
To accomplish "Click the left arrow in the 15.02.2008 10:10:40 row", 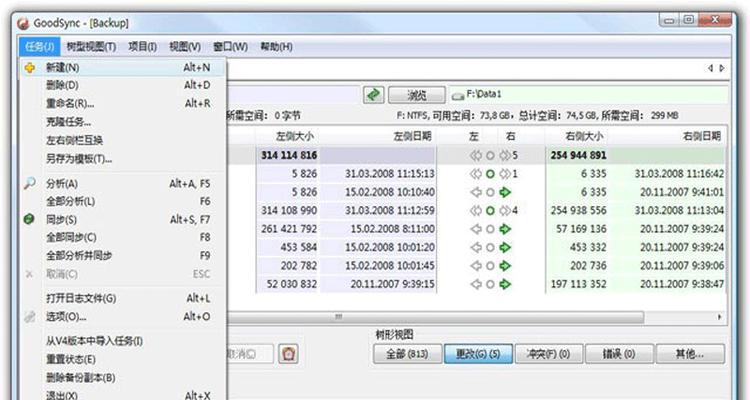I will point(476,192).
